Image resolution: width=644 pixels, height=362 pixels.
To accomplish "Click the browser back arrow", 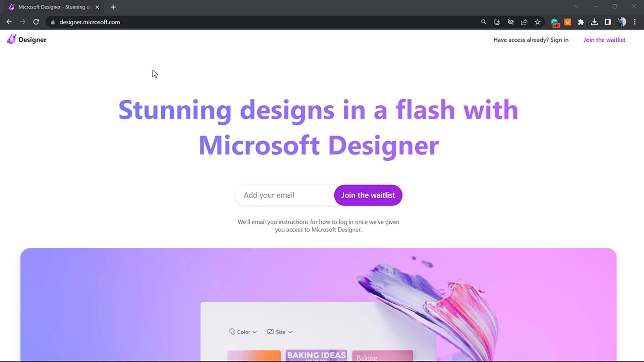I will (x=9, y=22).
